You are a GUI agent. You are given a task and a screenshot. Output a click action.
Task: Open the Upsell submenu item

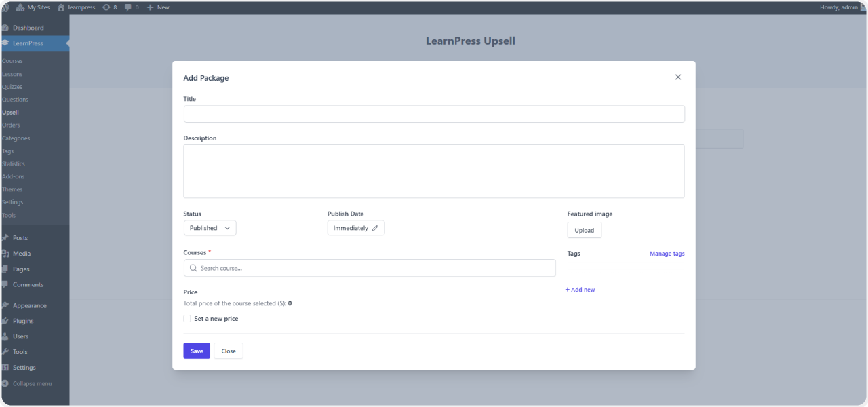pyautogui.click(x=10, y=112)
